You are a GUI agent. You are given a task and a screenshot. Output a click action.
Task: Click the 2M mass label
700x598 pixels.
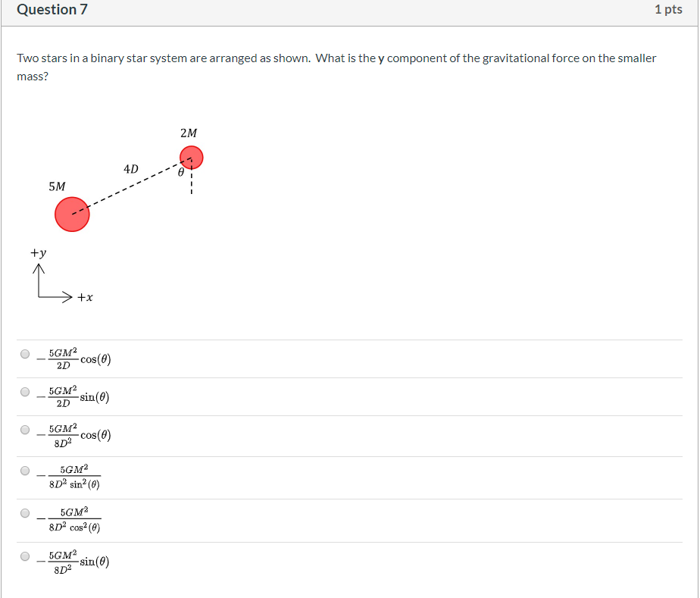tap(189, 132)
